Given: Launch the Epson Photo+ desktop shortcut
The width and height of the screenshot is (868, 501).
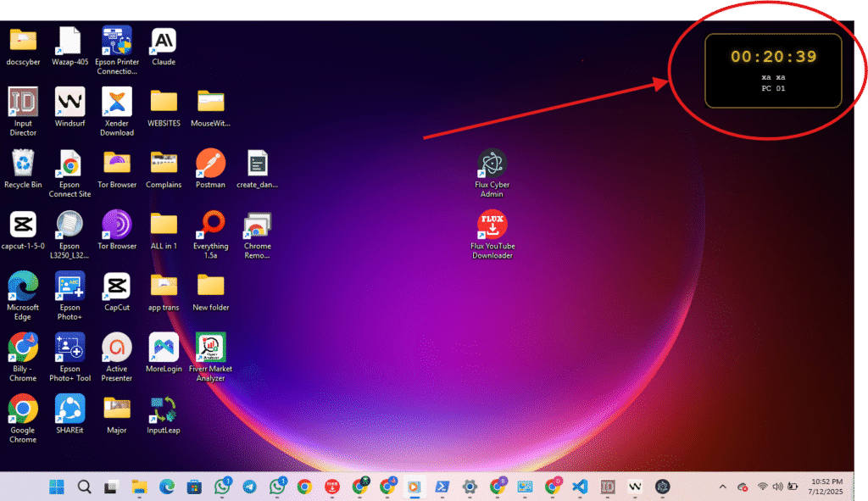Looking at the screenshot, I should (x=70, y=287).
